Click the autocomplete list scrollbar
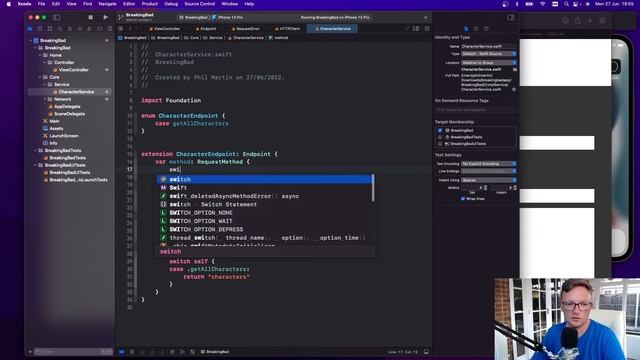Screen dimensions: 640x360 coord(373,188)
